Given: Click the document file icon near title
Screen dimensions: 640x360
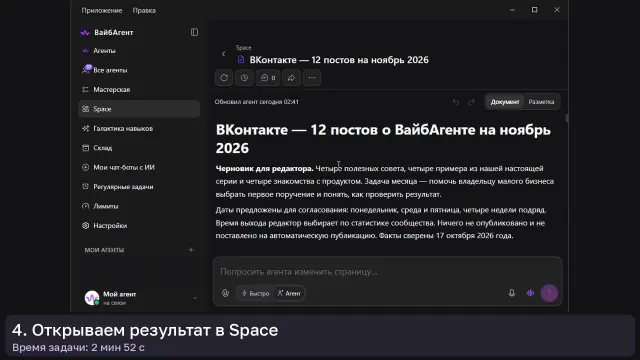Looking at the screenshot, I should (x=241, y=60).
